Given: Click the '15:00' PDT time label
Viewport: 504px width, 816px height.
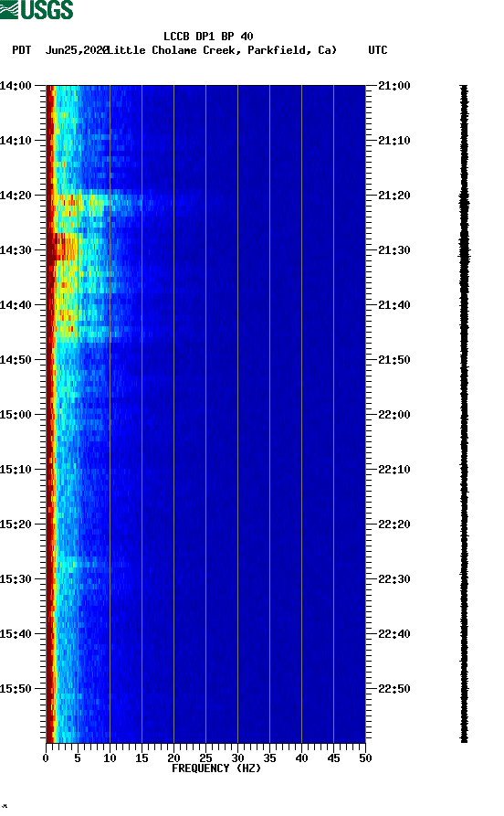Looking at the screenshot, I should [x=16, y=414].
